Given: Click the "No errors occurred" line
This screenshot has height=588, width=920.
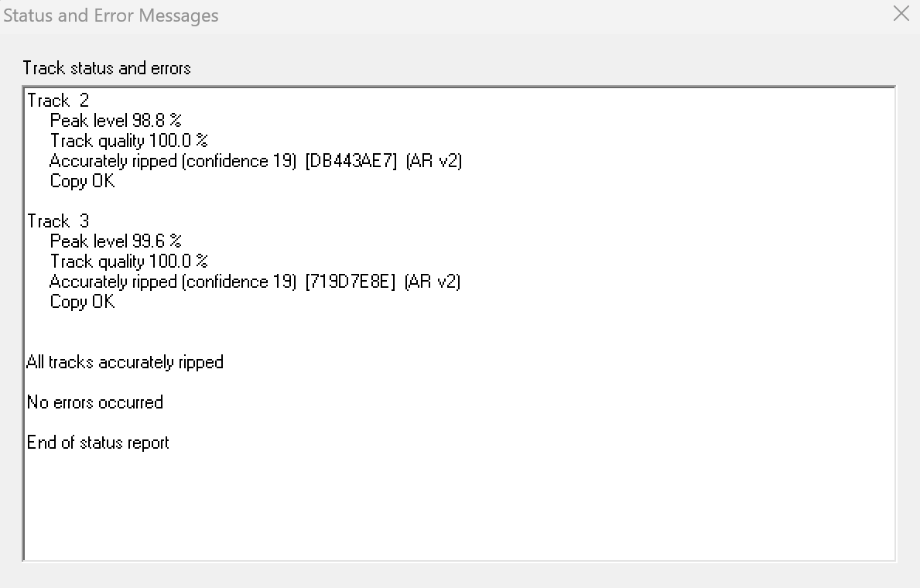Looking at the screenshot, I should (94, 402).
